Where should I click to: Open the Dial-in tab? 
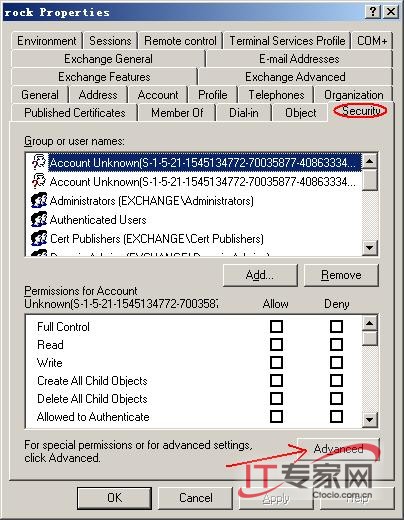(244, 113)
